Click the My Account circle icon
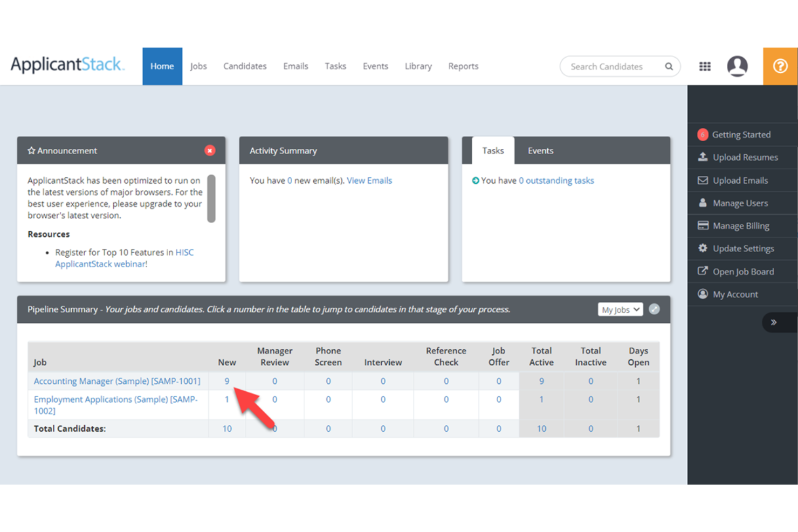 click(703, 294)
